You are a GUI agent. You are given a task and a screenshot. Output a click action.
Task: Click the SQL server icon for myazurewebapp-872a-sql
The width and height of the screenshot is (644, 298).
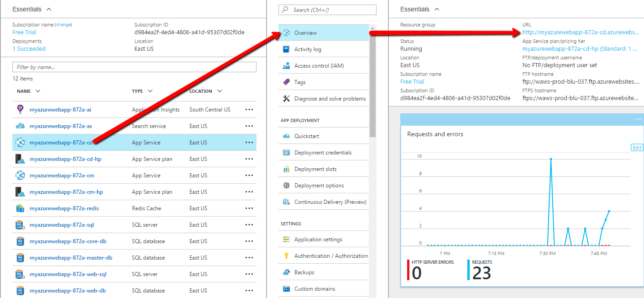pyautogui.click(x=20, y=224)
